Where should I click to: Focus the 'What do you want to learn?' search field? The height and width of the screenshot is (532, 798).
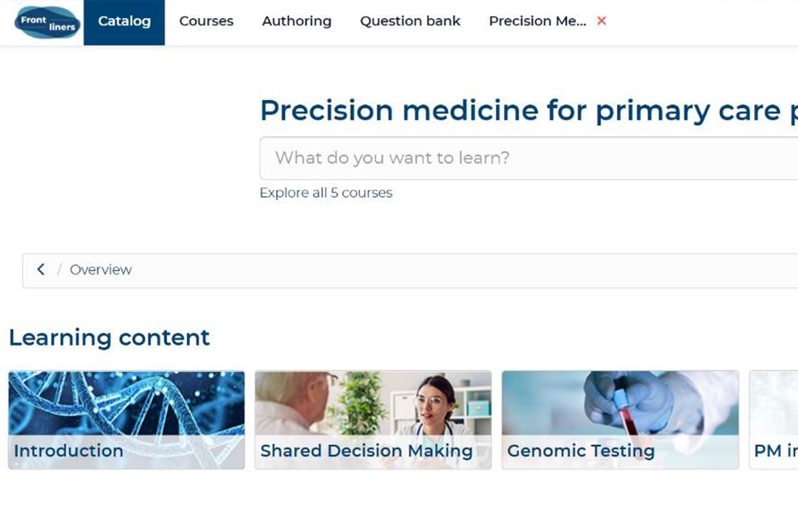tap(529, 158)
